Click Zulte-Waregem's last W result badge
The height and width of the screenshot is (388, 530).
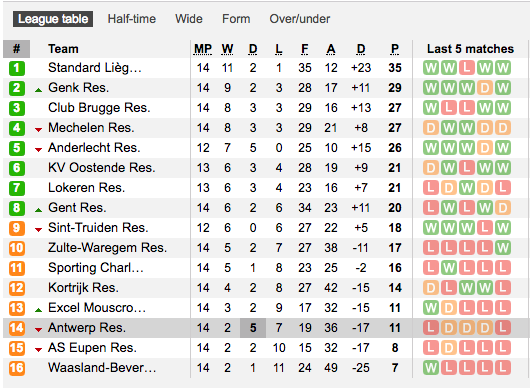(503, 248)
